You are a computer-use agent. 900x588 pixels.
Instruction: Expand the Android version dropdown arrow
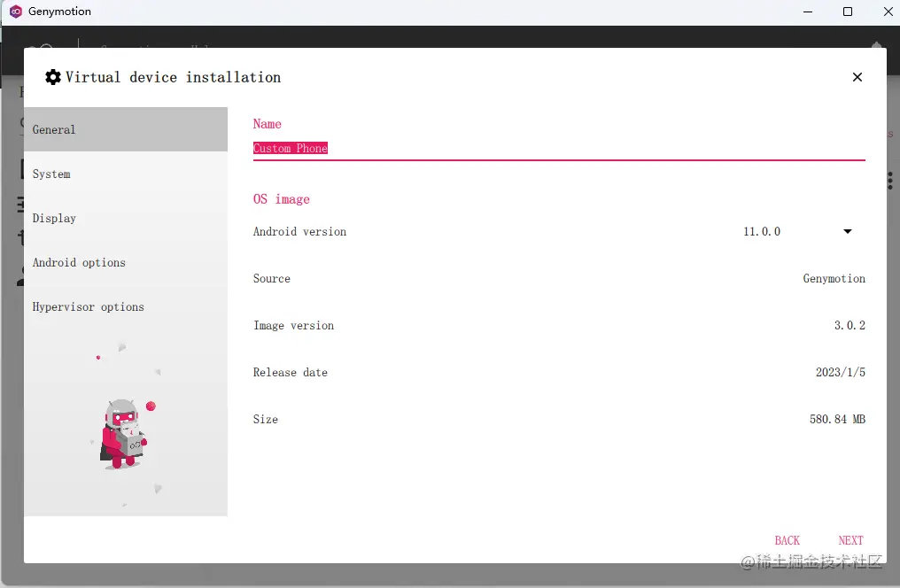(x=847, y=231)
